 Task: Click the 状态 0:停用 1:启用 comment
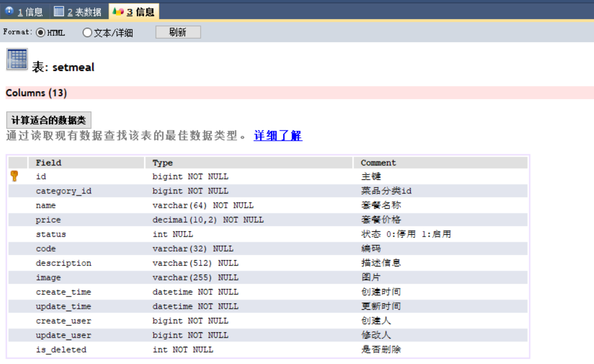tap(406, 234)
